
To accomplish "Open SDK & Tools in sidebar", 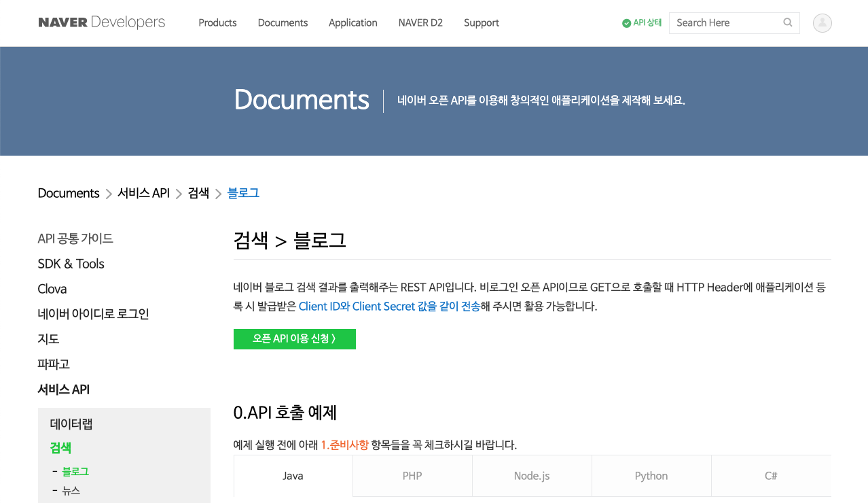I will [71, 264].
